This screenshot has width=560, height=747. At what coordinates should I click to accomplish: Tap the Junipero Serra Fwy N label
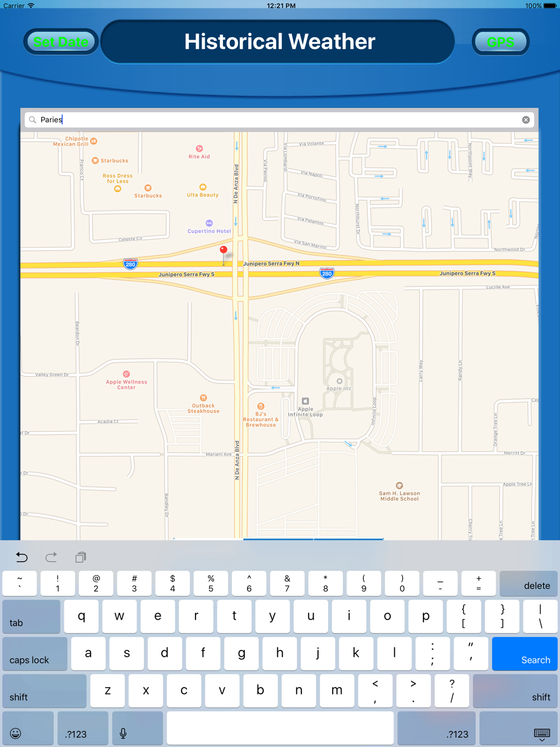coord(271,263)
